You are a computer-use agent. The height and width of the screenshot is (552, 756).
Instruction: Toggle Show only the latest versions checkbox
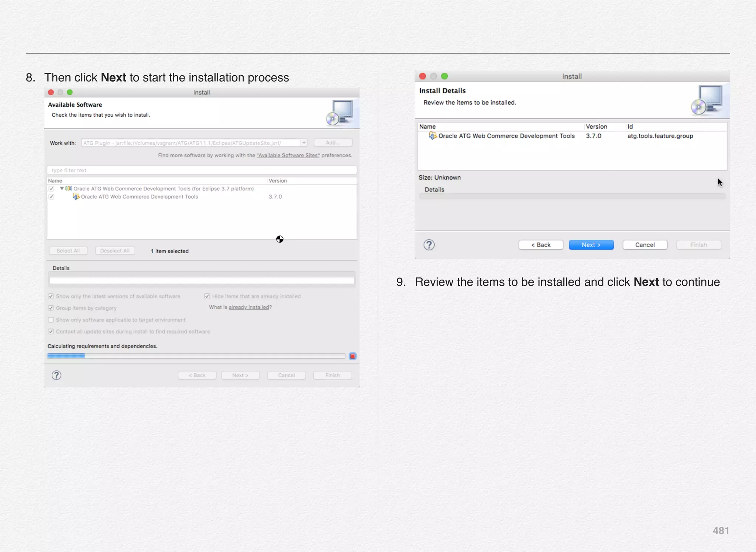coord(51,296)
